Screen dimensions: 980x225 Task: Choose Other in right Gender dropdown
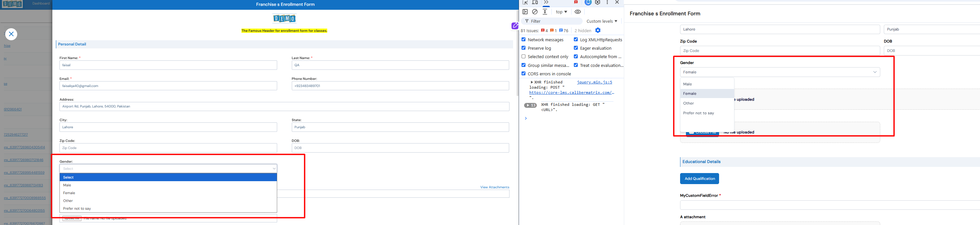(x=707, y=103)
